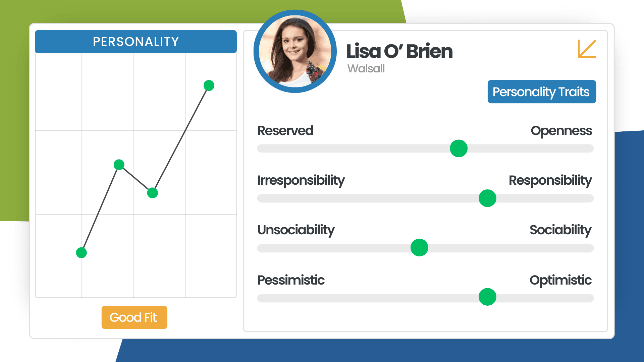Click the Walsall location text
The image size is (644, 362).
[366, 68]
